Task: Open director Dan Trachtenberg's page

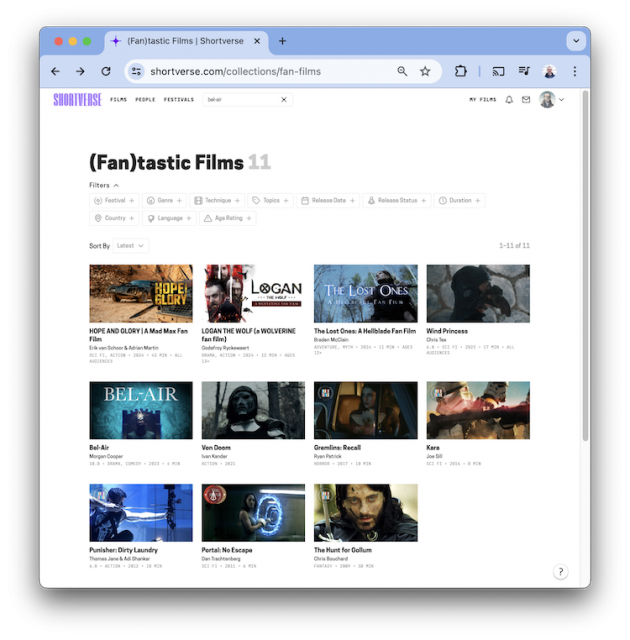Action: 221,559
